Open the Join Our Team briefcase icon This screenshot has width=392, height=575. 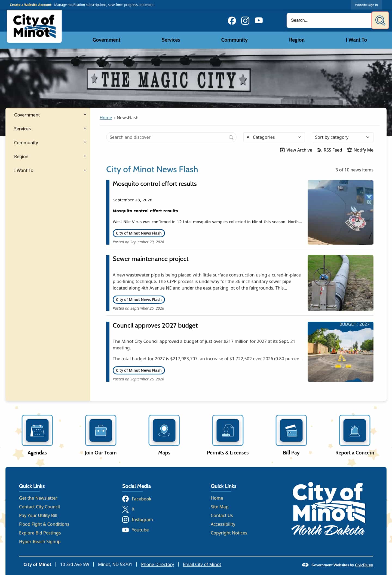tap(101, 430)
